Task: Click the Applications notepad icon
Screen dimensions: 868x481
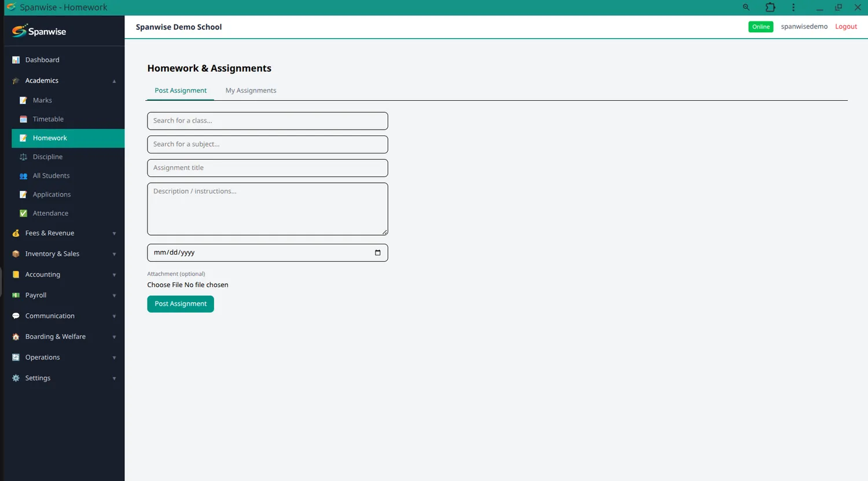Action: (x=23, y=194)
